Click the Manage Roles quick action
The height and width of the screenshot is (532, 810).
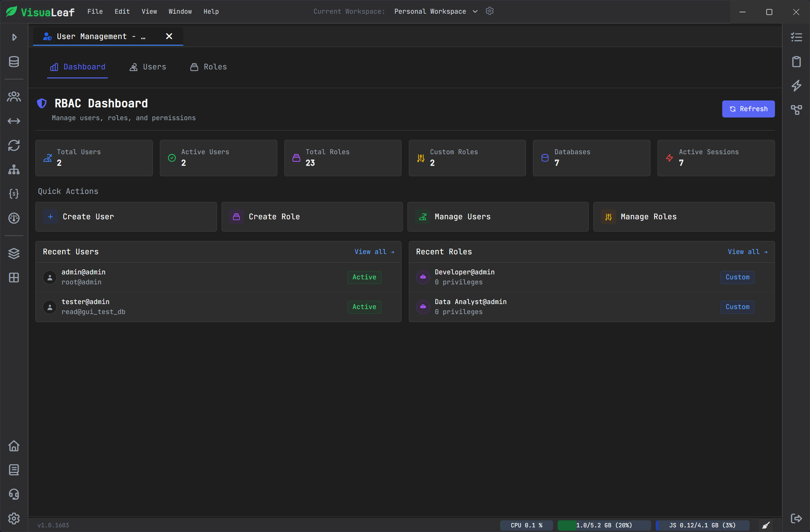(x=684, y=217)
